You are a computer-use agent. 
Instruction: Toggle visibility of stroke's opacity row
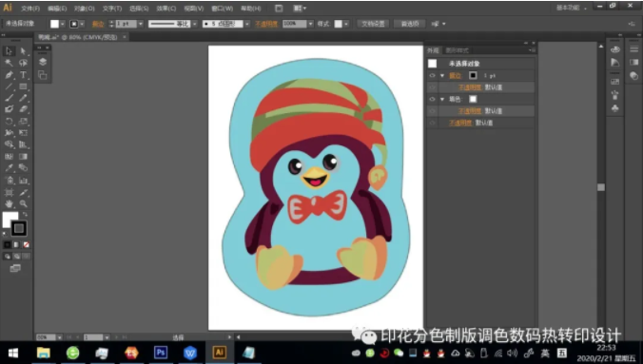pos(432,87)
